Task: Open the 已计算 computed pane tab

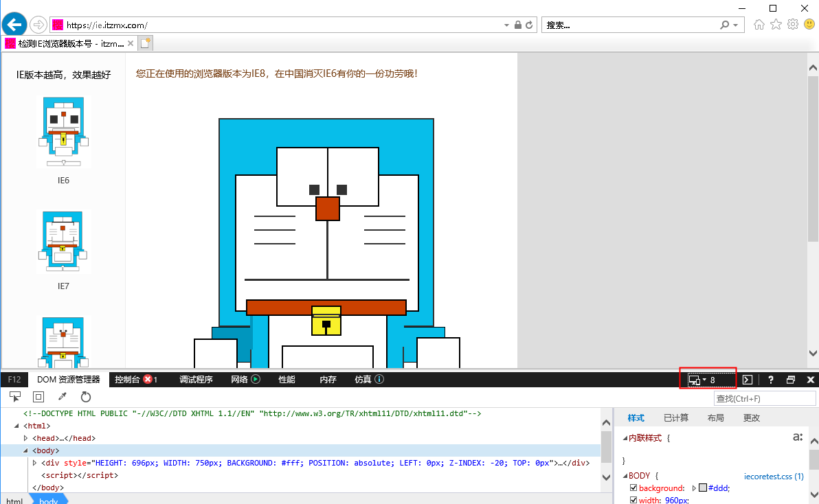Action: click(676, 418)
